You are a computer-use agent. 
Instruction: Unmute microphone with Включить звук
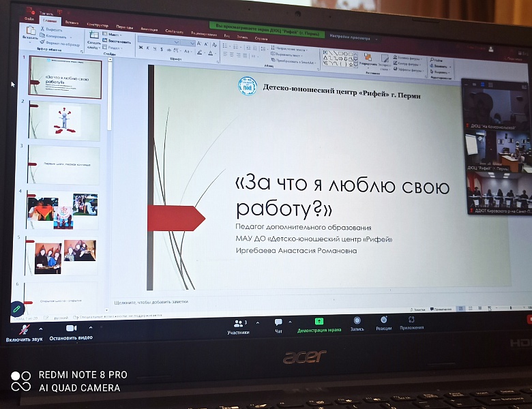coord(24,333)
